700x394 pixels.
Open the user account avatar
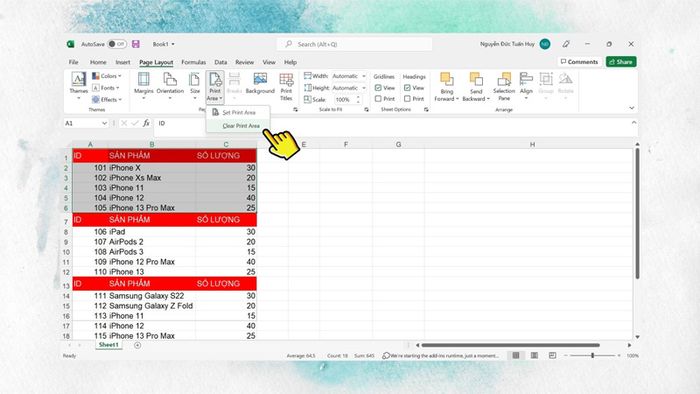pos(545,44)
